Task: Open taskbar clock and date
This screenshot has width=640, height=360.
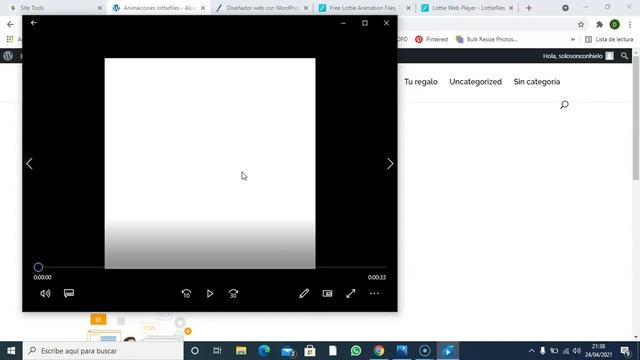Action: 598,351
